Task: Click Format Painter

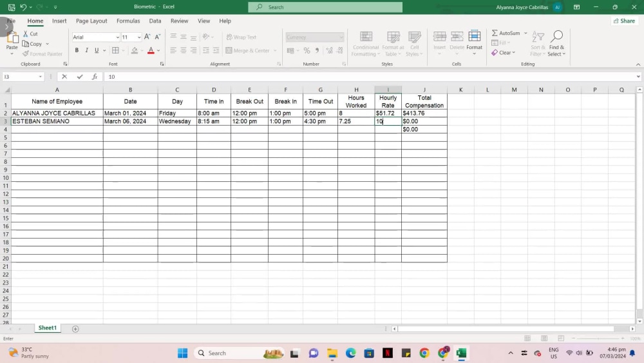Action: (x=43, y=54)
